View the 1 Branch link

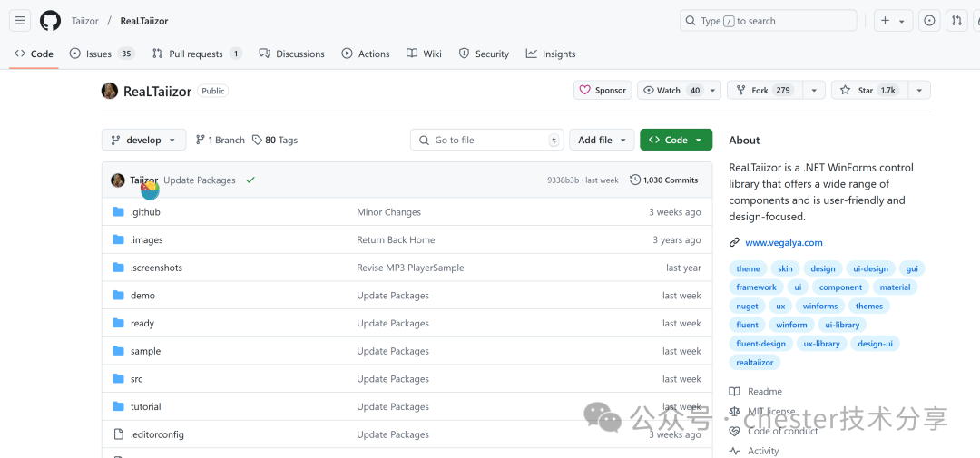click(x=220, y=140)
